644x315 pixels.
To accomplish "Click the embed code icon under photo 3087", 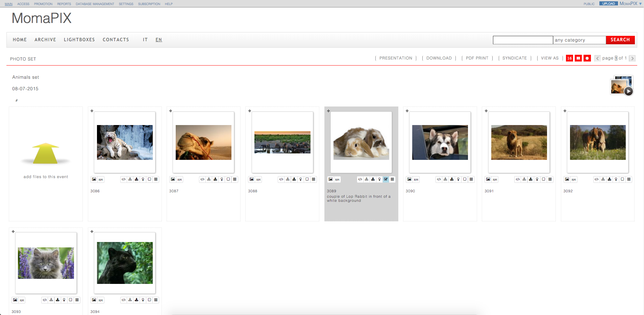I will tap(202, 179).
